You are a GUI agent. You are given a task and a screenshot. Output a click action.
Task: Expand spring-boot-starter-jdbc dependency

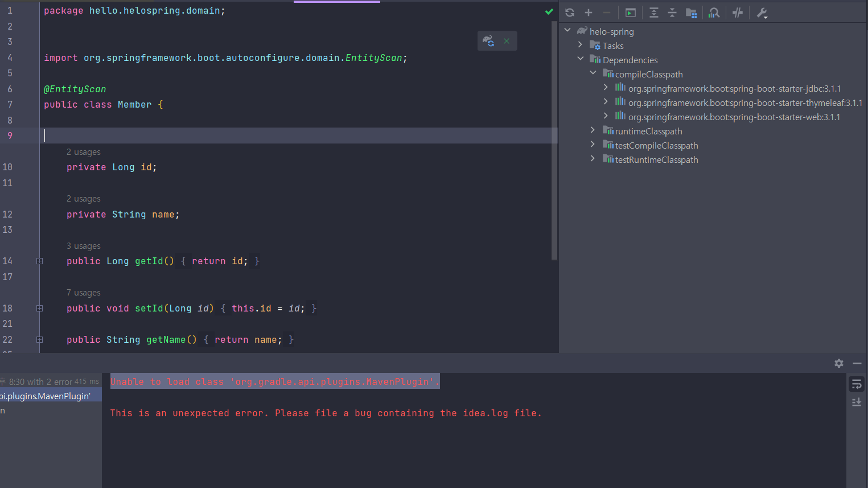click(x=606, y=87)
